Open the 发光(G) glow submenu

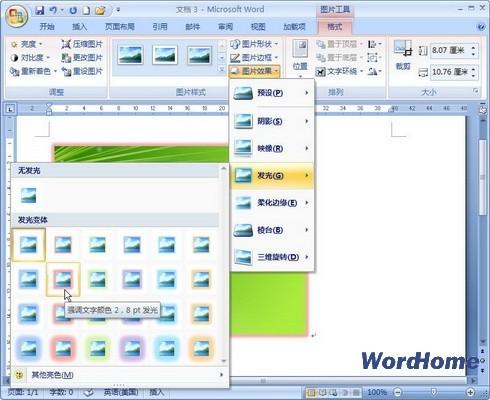pyautogui.click(x=272, y=175)
